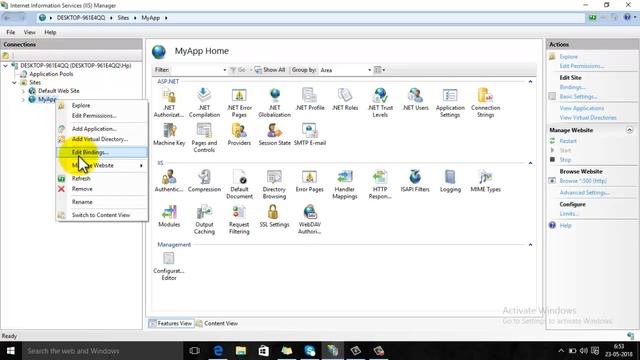The image size is (640, 360).
Task: Click the Advanced Settings action link
Action: pos(584,193)
